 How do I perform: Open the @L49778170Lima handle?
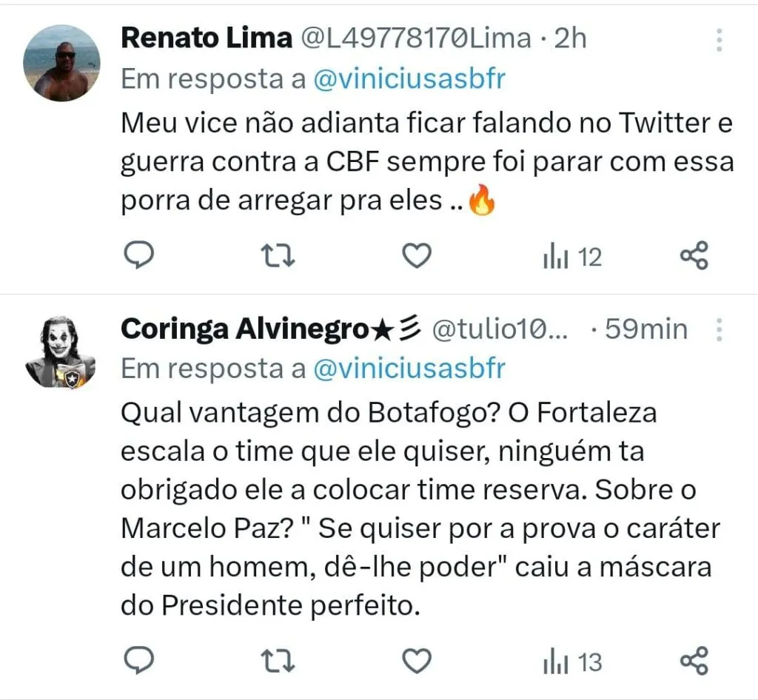[x=415, y=38]
